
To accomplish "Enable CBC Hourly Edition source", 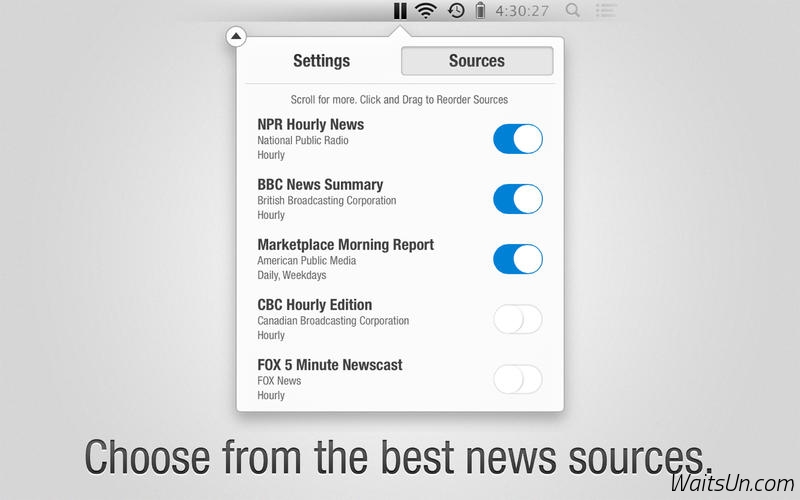I will tap(518, 319).
